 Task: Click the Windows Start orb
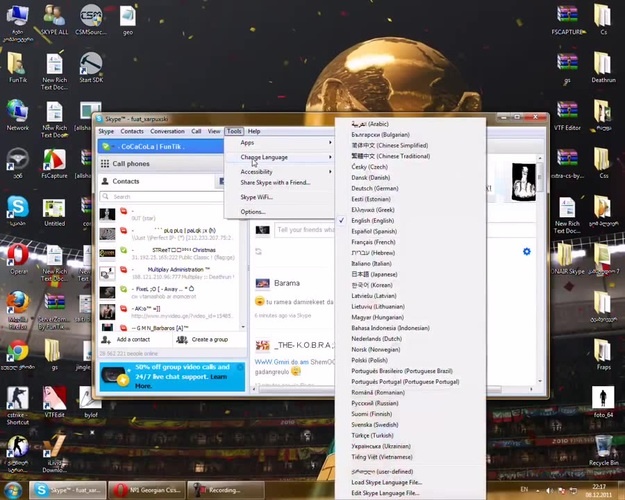click(x=13, y=490)
